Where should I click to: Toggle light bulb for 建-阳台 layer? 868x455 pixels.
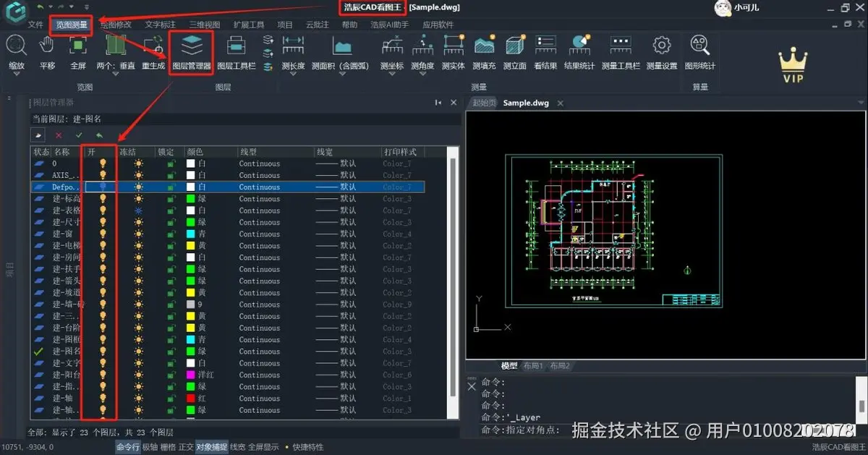click(x=103, y=375)
